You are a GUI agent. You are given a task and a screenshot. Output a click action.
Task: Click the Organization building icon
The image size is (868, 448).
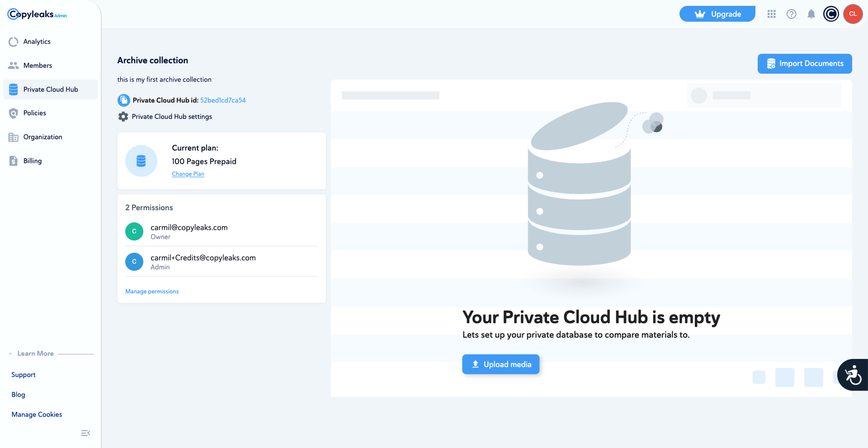point(14,137)
